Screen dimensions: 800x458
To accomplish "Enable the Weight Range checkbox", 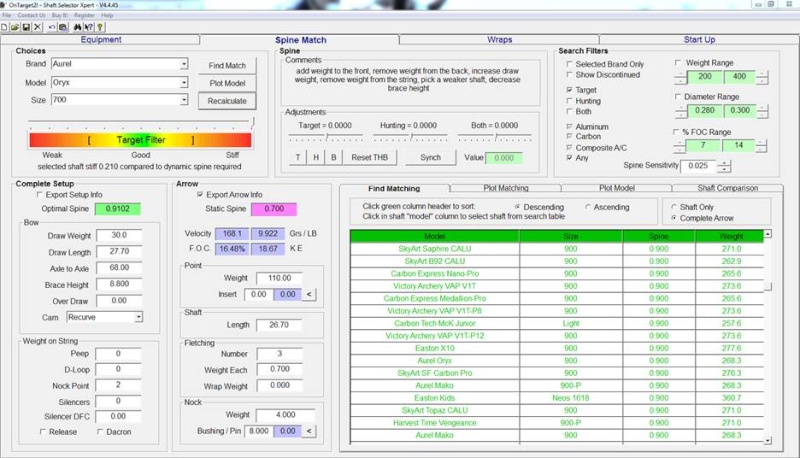I will click(678, 62).
